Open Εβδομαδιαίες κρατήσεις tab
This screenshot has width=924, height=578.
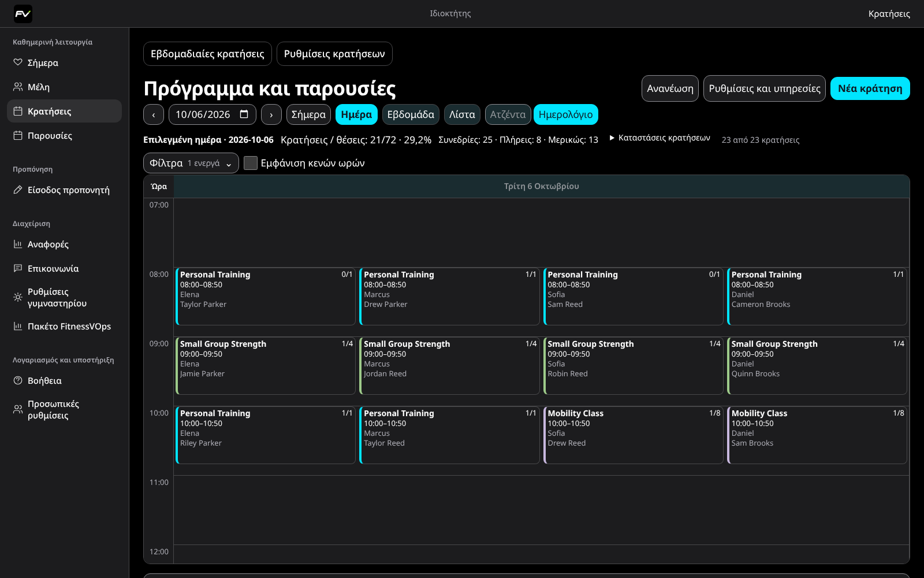(x=207, y=54)
